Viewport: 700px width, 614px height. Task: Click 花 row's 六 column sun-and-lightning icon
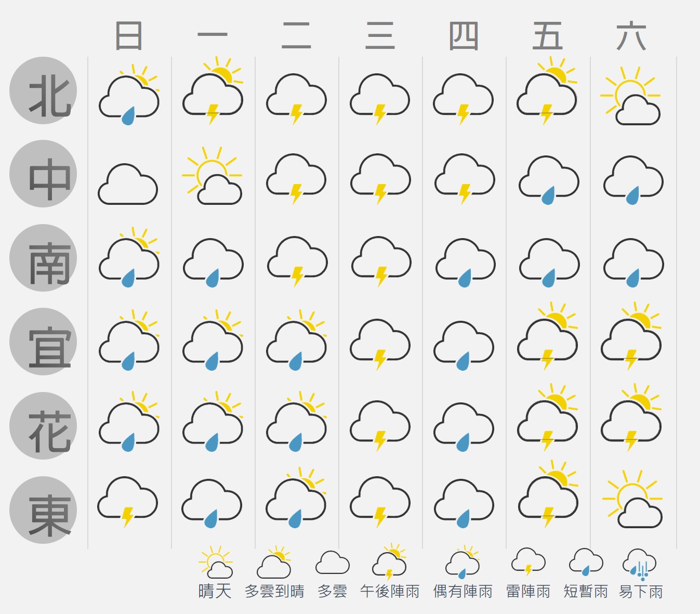[631, 417]
